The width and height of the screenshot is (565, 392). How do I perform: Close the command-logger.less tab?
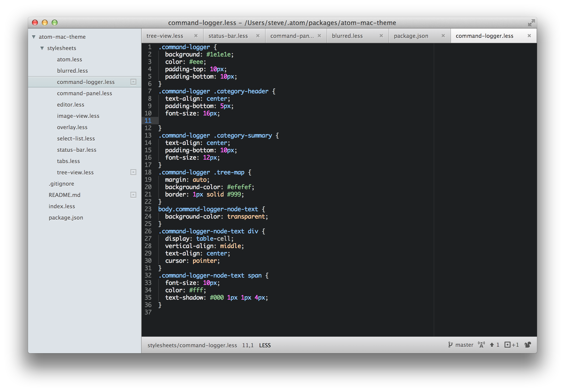(529, 36)
